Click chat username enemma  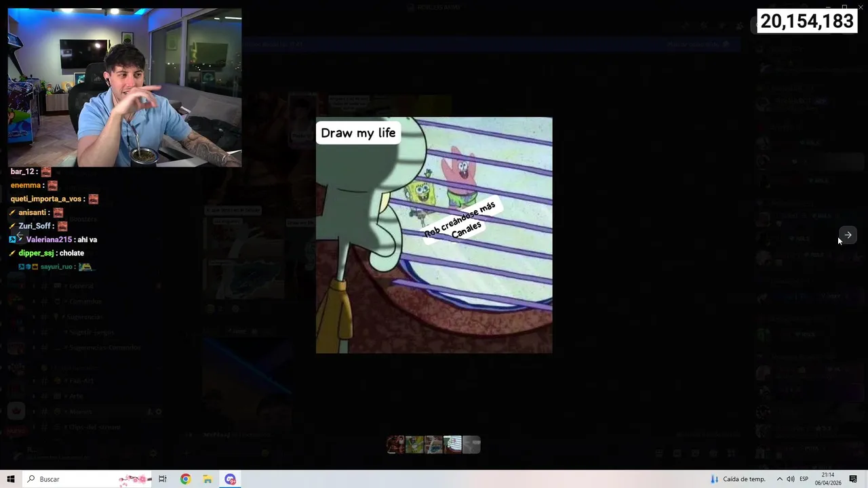pos(26,185)
